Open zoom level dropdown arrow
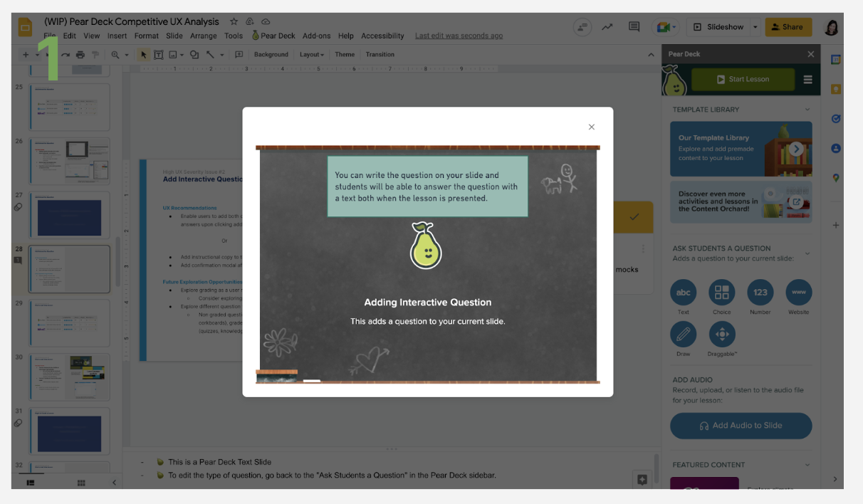Screen dimensions: 863x504 pyautogui.click(x=127, y=55)
